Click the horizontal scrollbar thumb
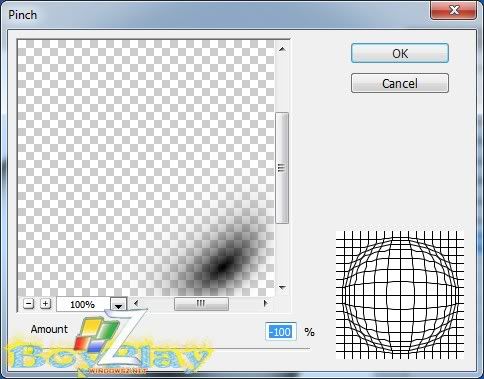 pyautogui.click(x=201, y=304)
